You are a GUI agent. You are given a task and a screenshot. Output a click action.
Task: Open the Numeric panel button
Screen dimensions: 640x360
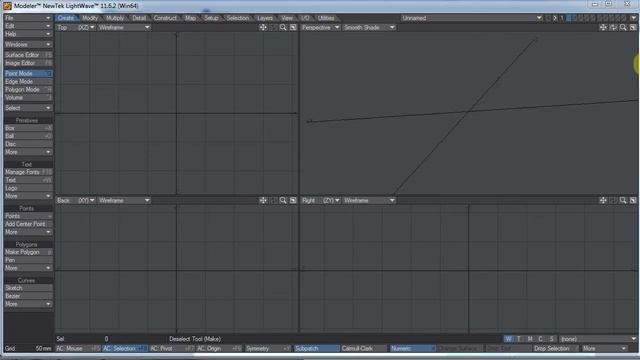point(412,349)
